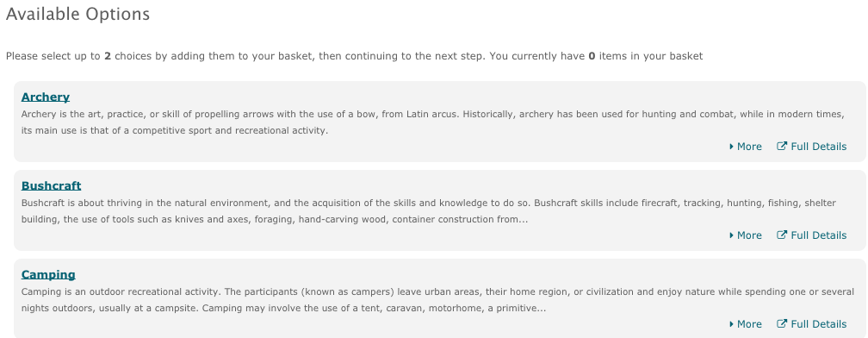The height and width of the screenshot is (338, 868).
Task: Click the external-link icon beside Bushcraft's Full Details
Action: [x=782, y=235]
